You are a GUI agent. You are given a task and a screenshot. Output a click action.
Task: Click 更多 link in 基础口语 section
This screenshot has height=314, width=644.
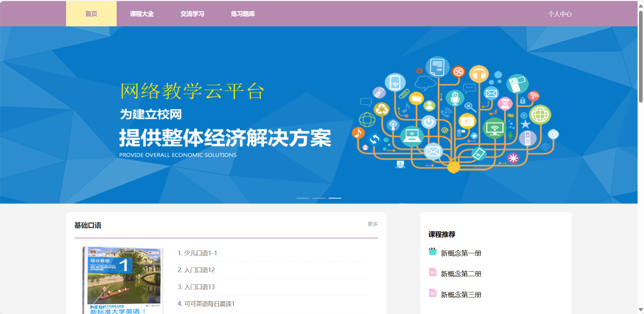tap(373, 224)
